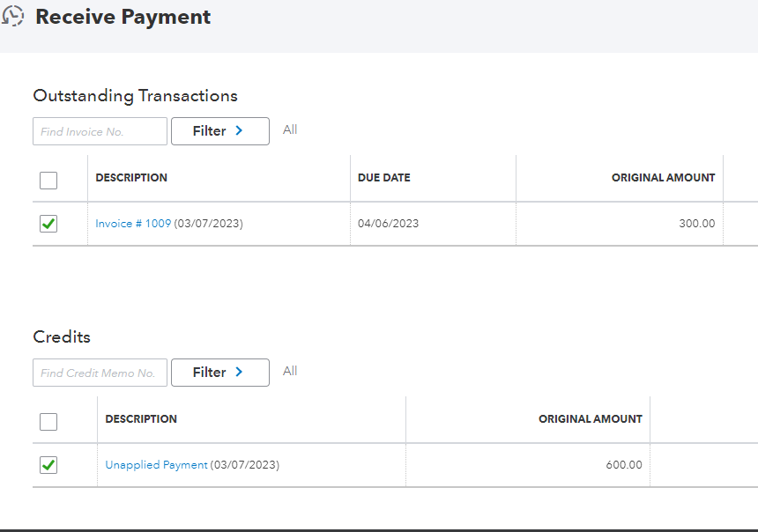Show All outstanding transactions
The image size is (758, 532).
(x=290, y=129)
